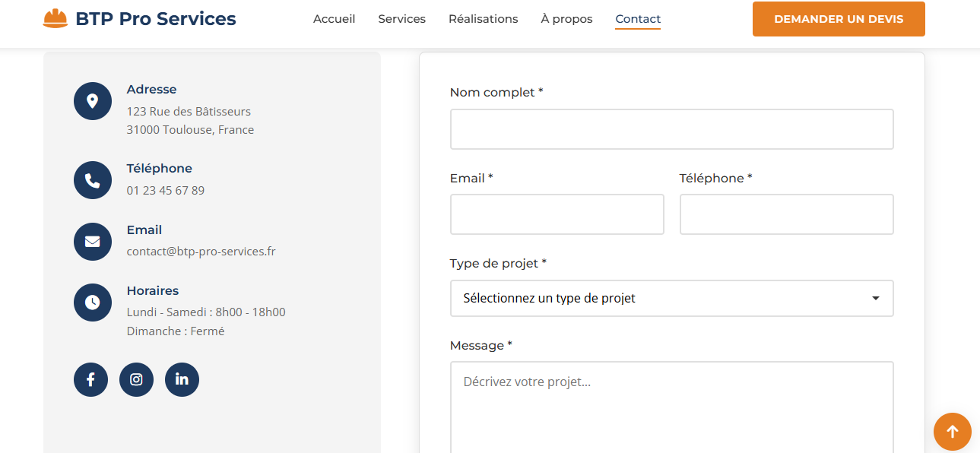Click the BTP Pro Services brand link
This screenshot has height=453, width=980.
coord(156,19)
